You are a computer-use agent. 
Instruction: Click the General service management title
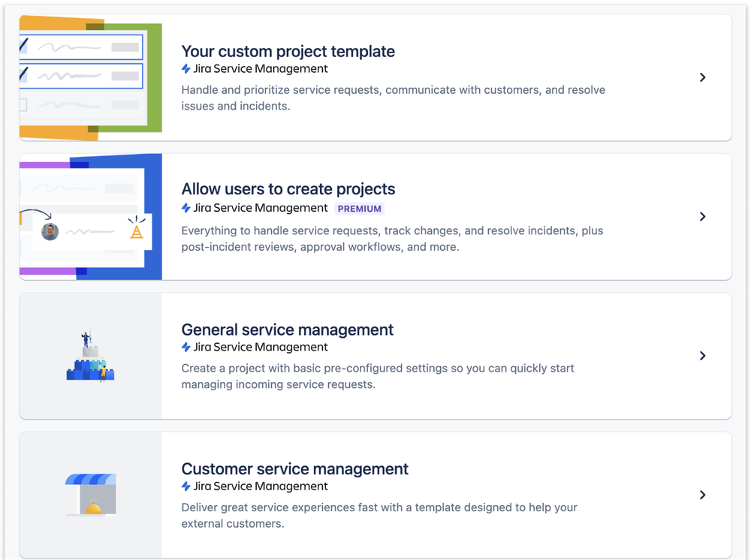pos(287,330)
